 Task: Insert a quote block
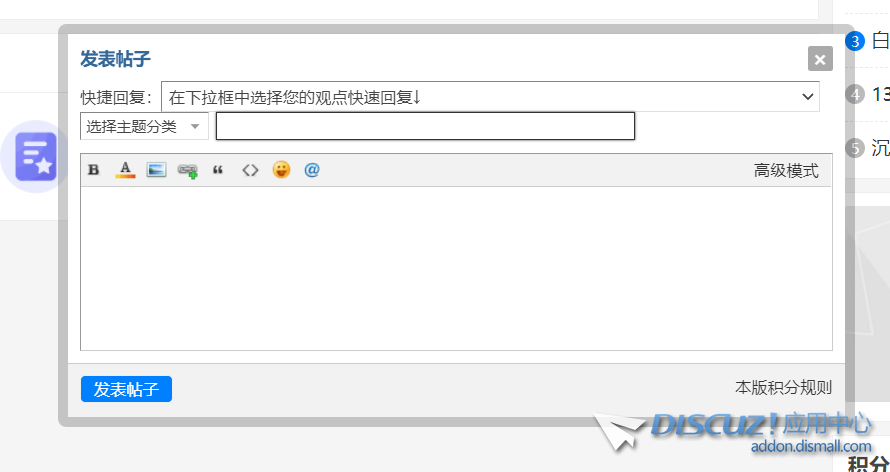click(x=218, y=170)
